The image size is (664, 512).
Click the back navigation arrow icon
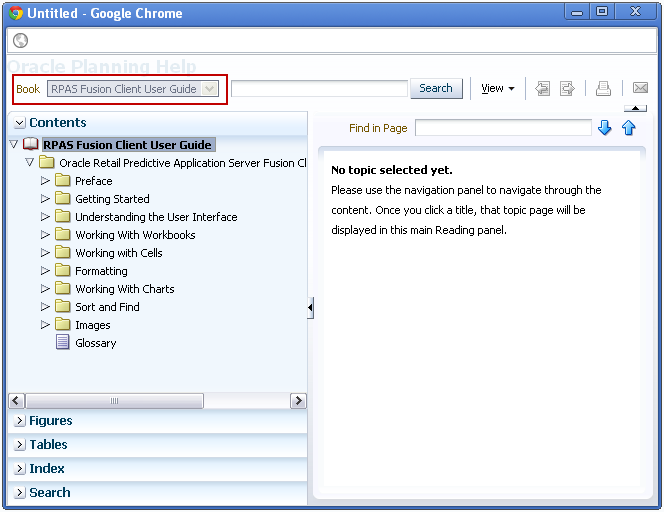(542, 89)
